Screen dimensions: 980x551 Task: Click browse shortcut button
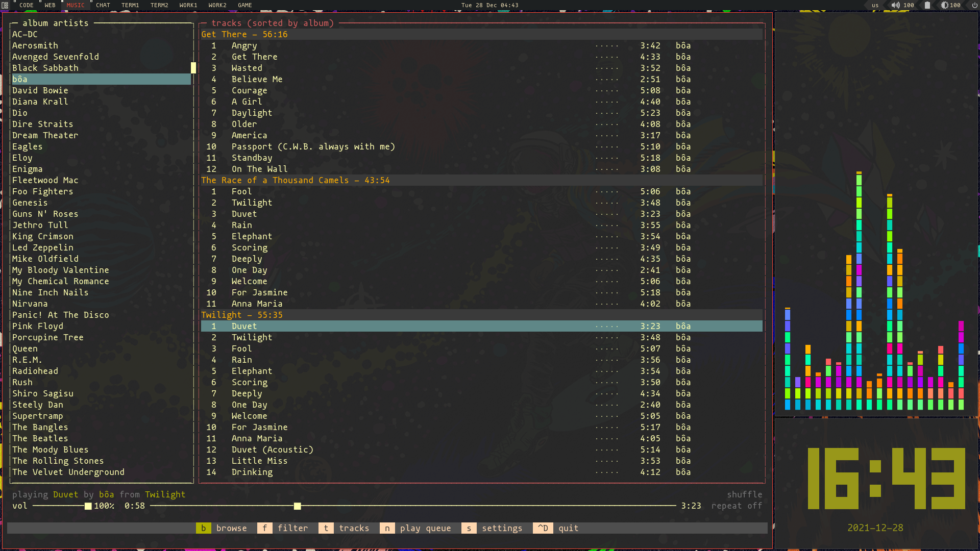[203, 528]
